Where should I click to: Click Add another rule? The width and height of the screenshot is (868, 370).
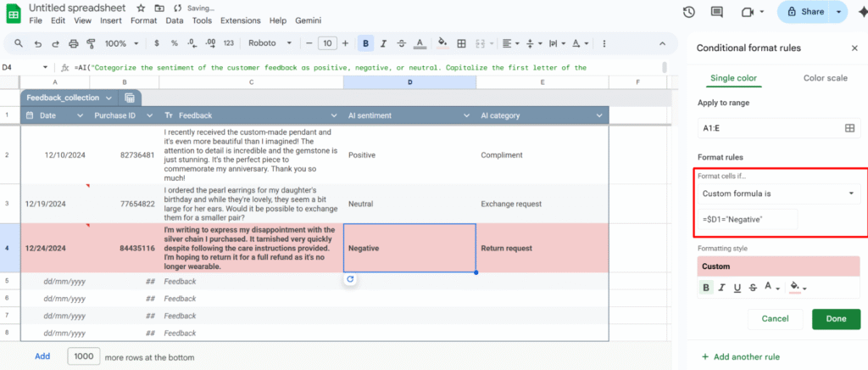coord(740,356)
